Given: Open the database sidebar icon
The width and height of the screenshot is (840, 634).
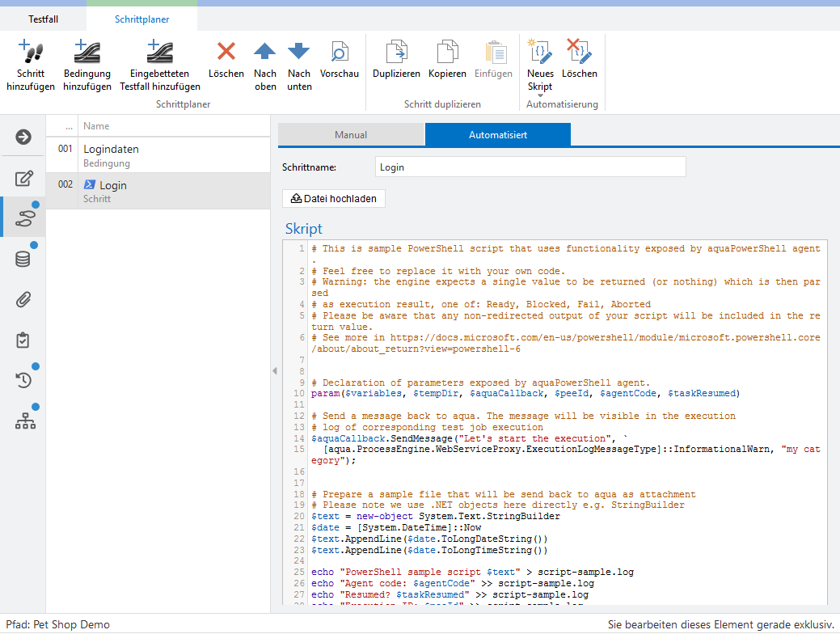Looking at the screenshot, I should pyautogui.click(x=23, y=260).
